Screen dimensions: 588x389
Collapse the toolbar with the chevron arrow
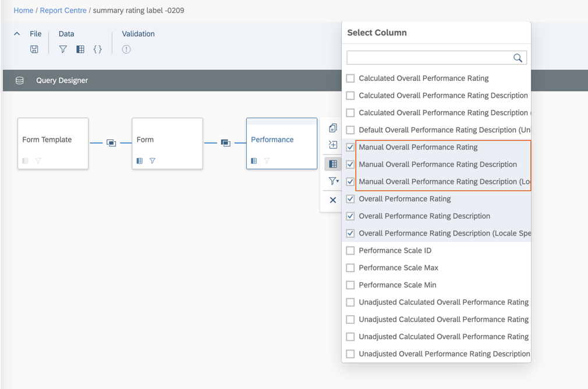[17, 34]
